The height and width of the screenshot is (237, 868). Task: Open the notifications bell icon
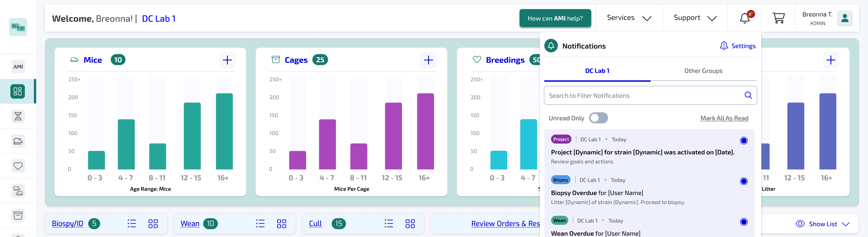(745, 18)
